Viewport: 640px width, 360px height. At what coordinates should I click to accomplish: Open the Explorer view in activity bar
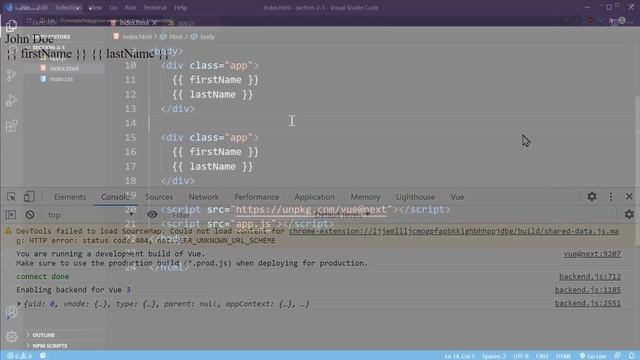[x=11, y=26]
